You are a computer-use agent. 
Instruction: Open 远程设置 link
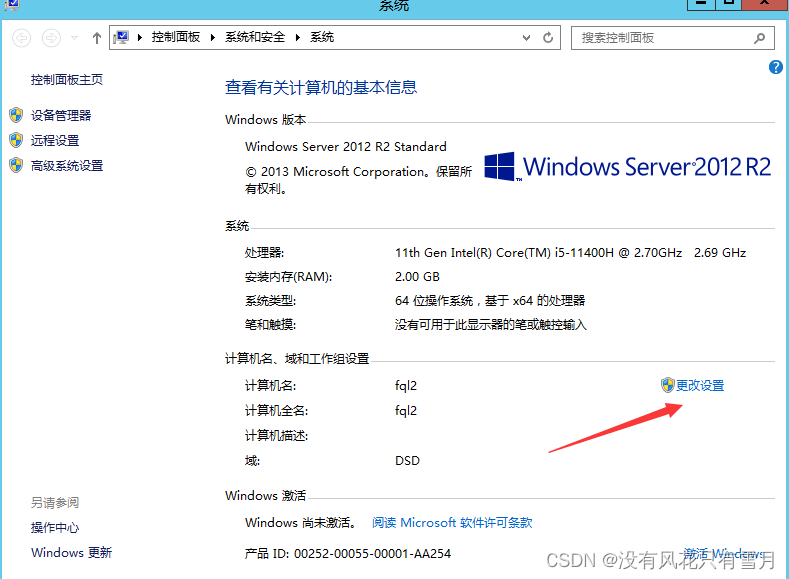(55, 140)
